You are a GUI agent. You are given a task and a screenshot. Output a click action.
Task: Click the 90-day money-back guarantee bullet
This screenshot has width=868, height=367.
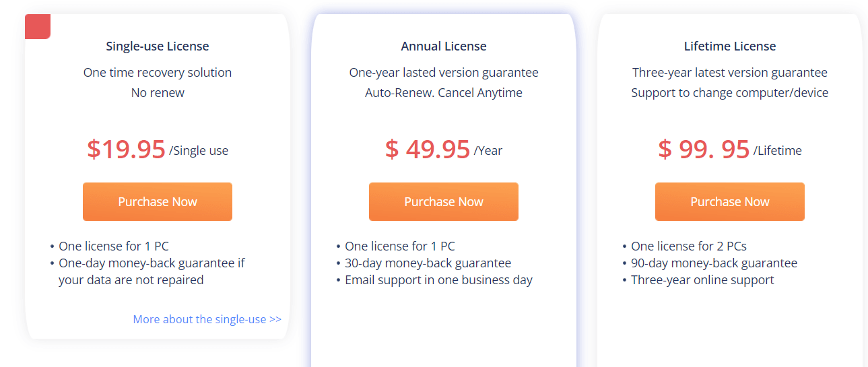coord(714,263)
